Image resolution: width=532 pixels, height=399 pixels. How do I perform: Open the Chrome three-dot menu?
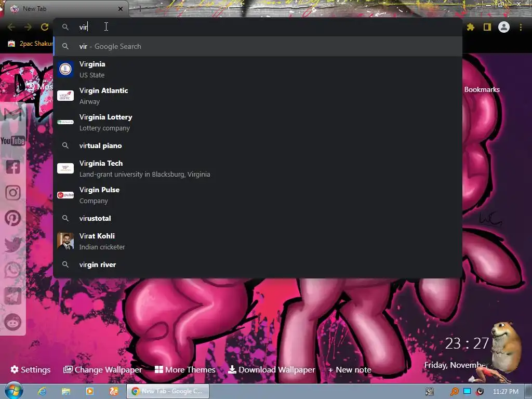tap(521, 27)
